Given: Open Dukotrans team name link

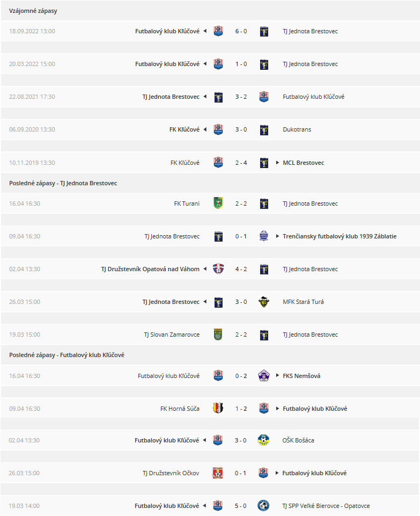Looking at the screenshot, I should click(x=297, y=129).
